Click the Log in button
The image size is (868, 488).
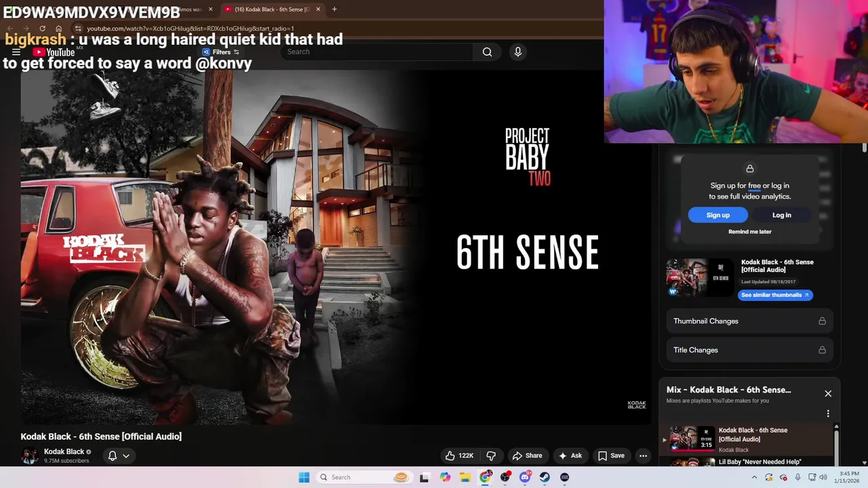tap(782, 215)
